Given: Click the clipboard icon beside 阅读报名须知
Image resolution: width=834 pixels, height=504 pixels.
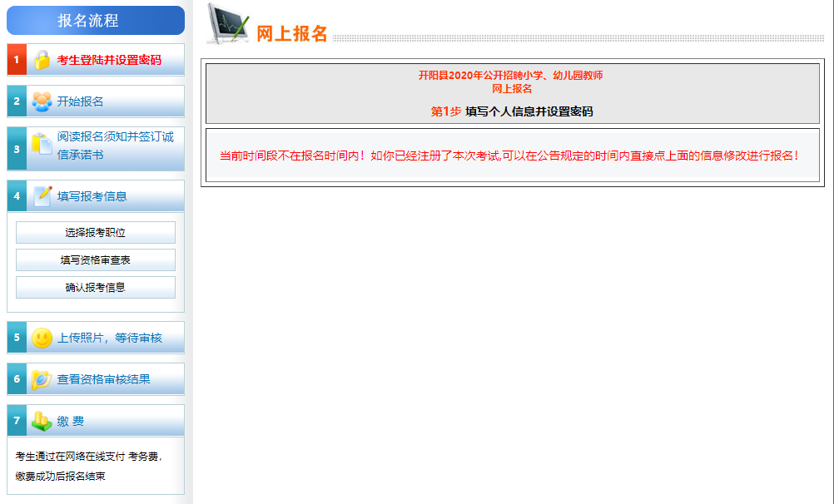Looking at the screenshot, I should (42, 145).
